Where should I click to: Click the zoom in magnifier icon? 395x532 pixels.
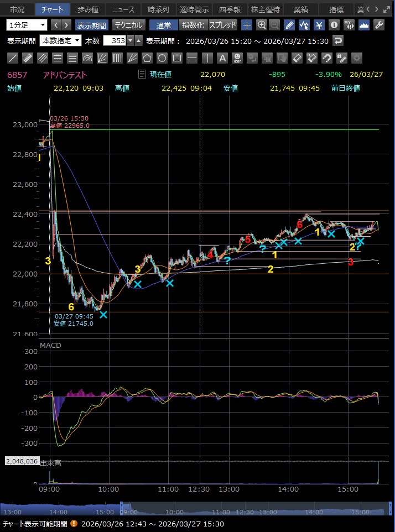click(261, 25)
